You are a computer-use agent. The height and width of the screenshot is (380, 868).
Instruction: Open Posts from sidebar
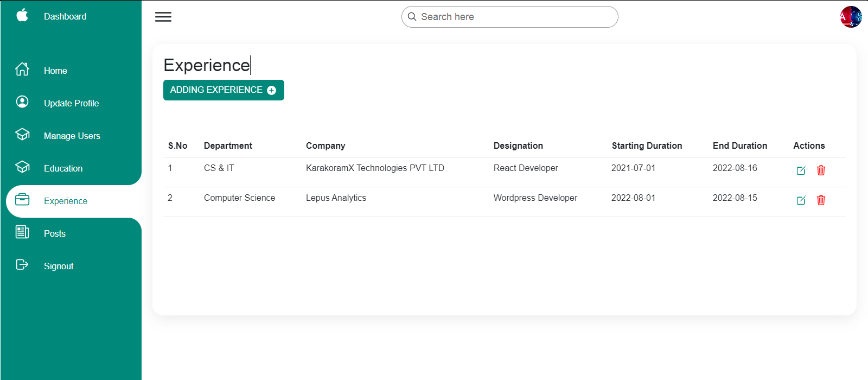[x=55, y=233]
